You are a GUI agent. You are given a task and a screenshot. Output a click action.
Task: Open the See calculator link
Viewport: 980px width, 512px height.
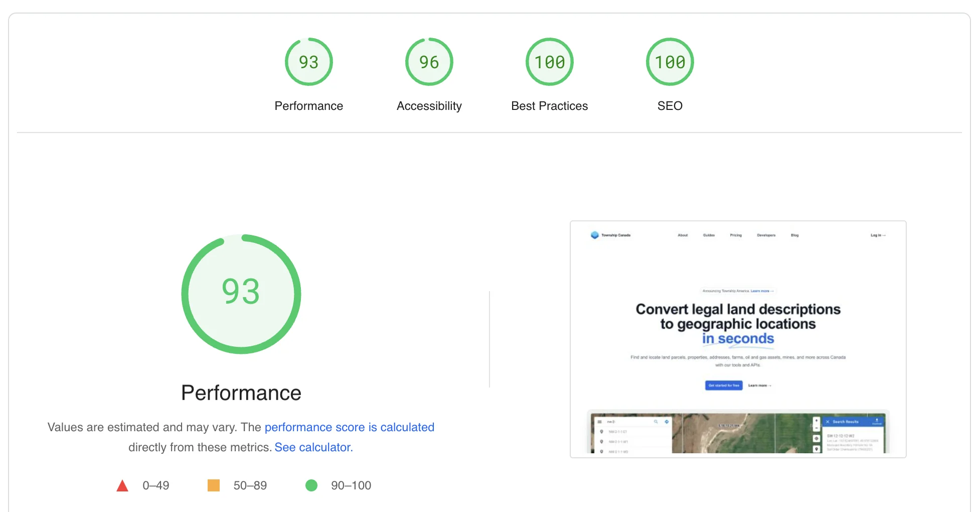pyautogui.click(x=313, y=447)
